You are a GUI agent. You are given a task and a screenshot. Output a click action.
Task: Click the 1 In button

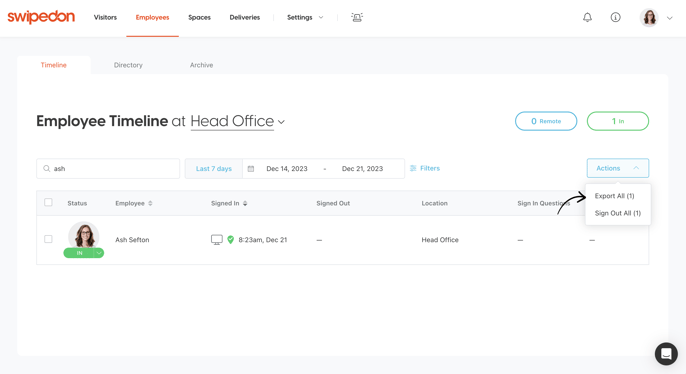pos(617,121)
